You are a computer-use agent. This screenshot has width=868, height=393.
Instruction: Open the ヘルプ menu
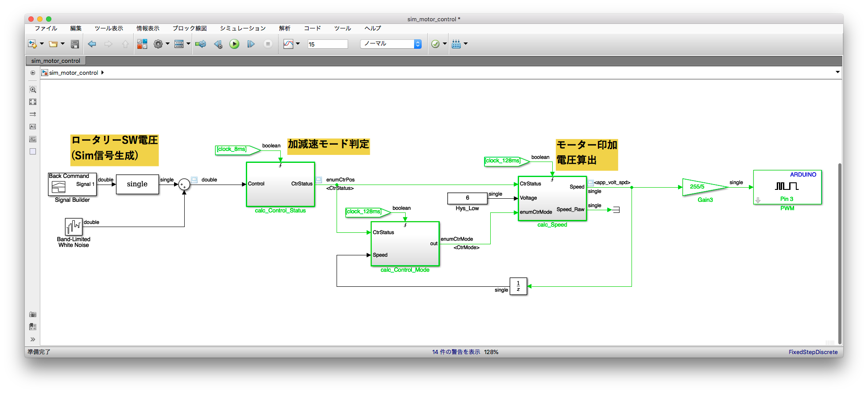tap(373, 28)
